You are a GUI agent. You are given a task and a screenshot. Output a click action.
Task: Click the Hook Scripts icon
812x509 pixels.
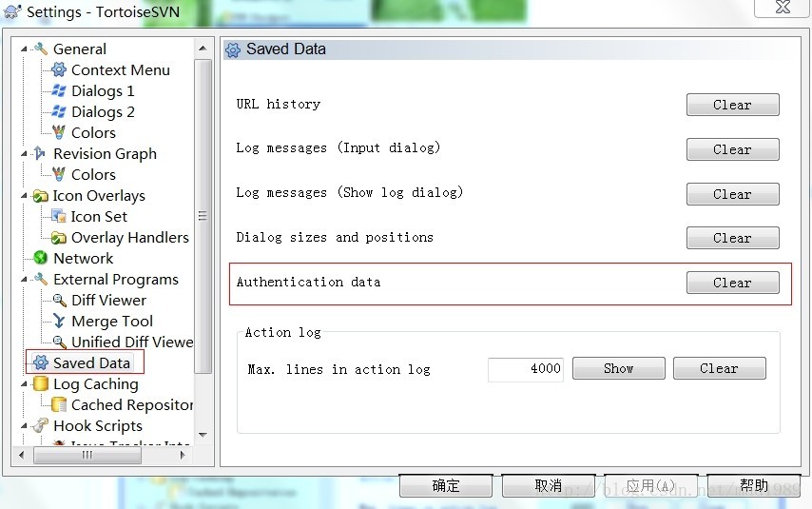[40, 425]
